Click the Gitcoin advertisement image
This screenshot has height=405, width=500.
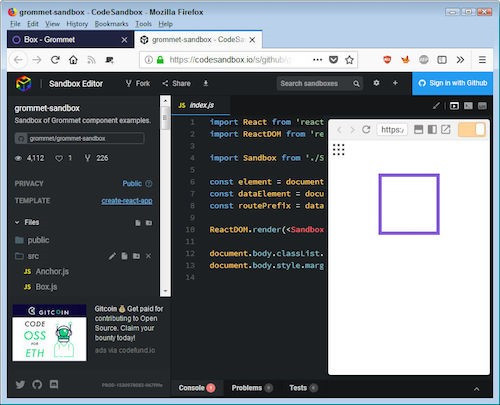point(49,333)
